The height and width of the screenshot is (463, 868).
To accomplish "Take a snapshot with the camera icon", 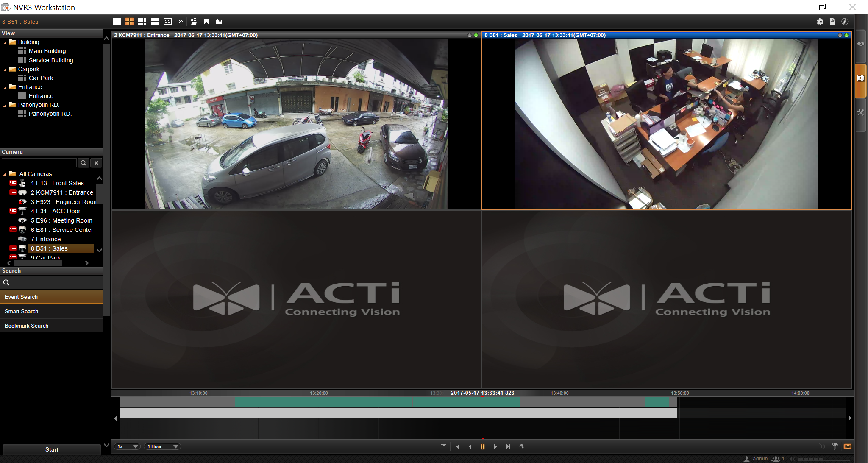I will tap(219, 22).
